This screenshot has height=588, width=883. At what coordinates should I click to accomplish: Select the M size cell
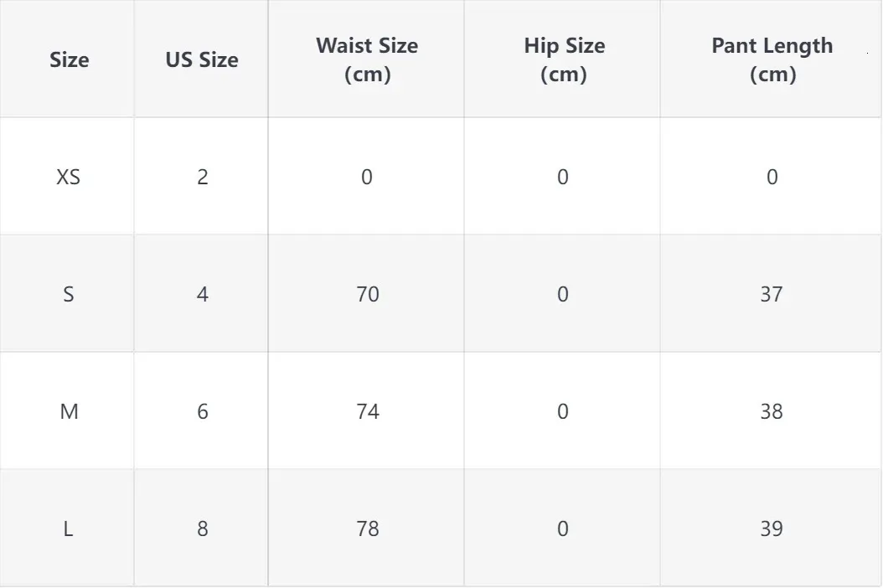point(69,411)
